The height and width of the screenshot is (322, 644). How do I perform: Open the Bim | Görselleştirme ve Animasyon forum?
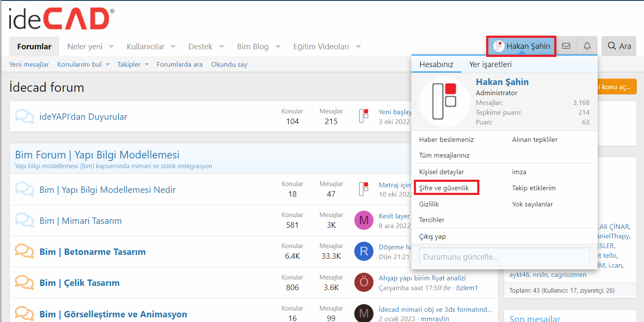tap(113, 314)
